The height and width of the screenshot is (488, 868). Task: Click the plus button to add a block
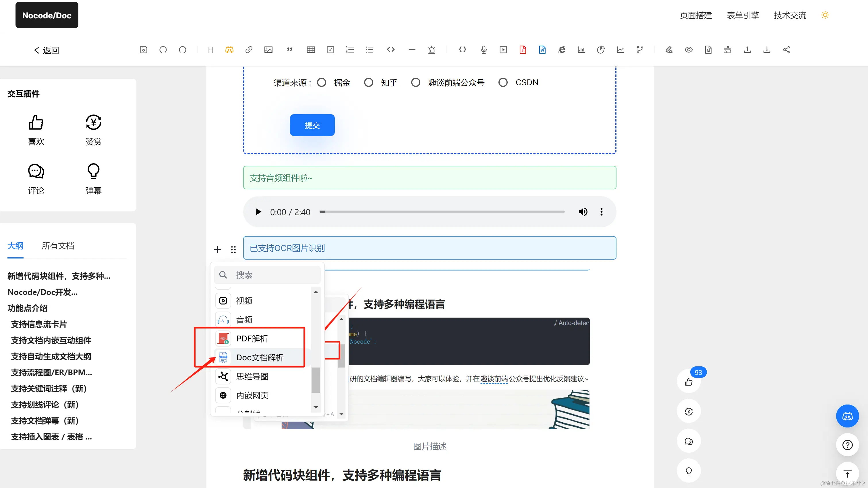217,250
